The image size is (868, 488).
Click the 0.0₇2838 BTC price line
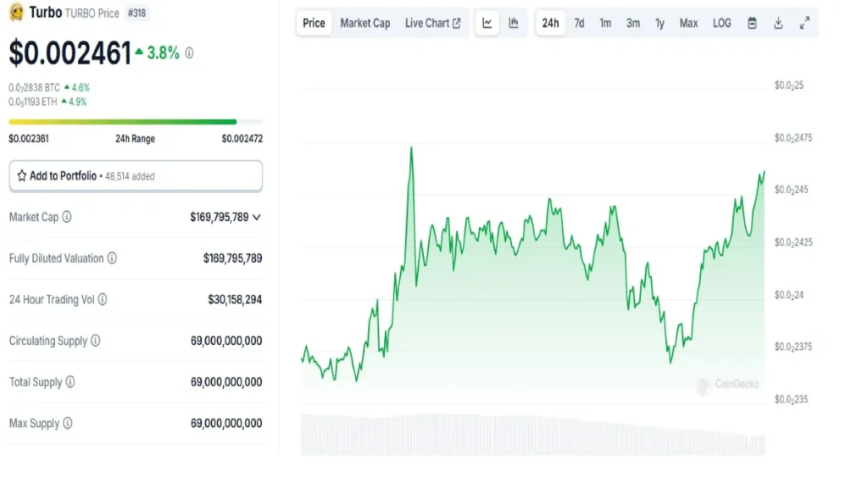click(x=48, y=87)
